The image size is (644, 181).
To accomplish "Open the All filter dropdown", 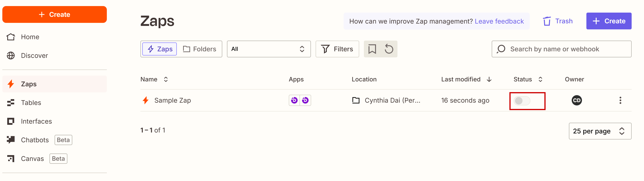I will 269,49.
